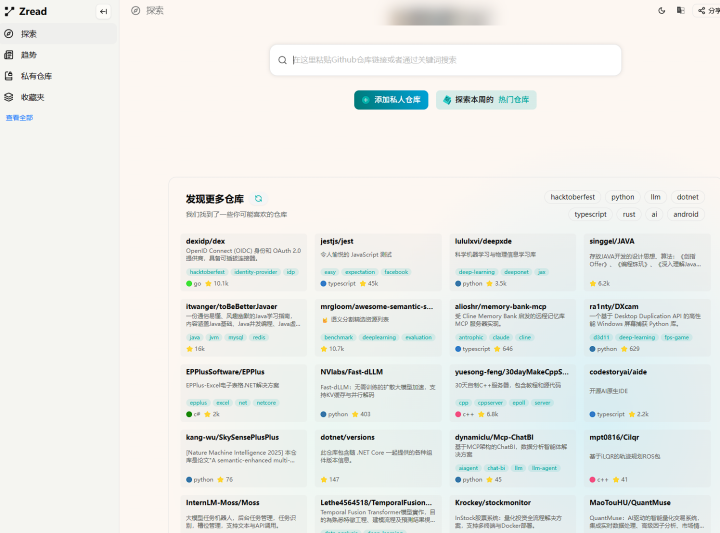Click the 分享 share button
Image resolution: width=720 pixels, height=533 pixels.
[708, 11]
